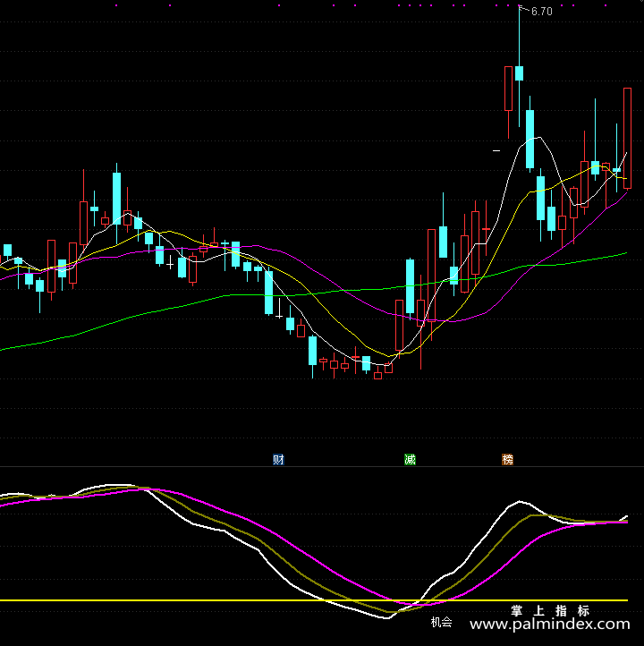Click the 机会 indicator label

coord(442,622)
